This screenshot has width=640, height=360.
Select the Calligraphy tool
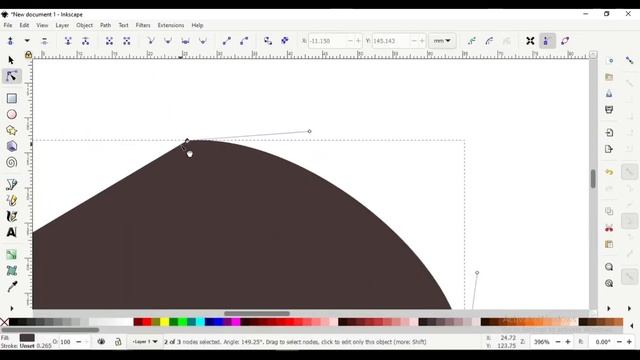click(11, 216)
